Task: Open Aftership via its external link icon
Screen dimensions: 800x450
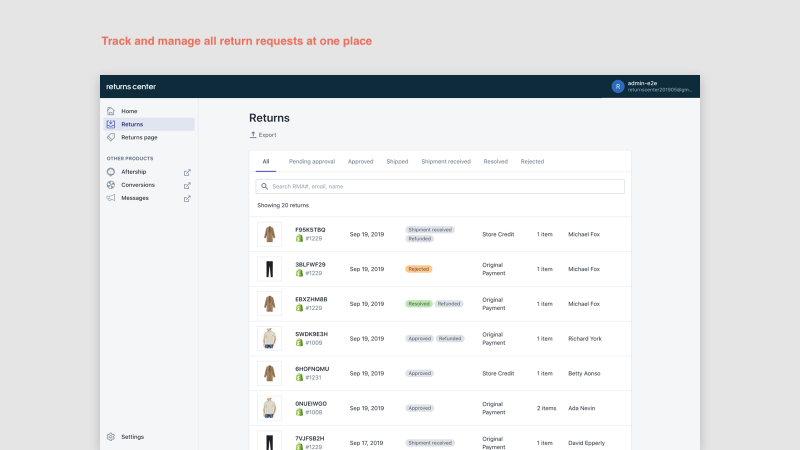Action: [187, 172]
